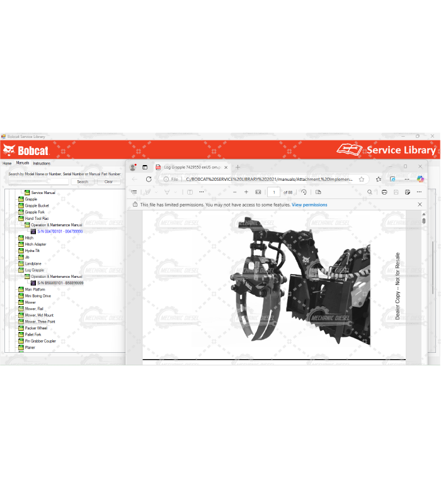The image size is (441, 504).
Task: Dismiss the limited permissions notification bar
Action: (x=420, y=205)
